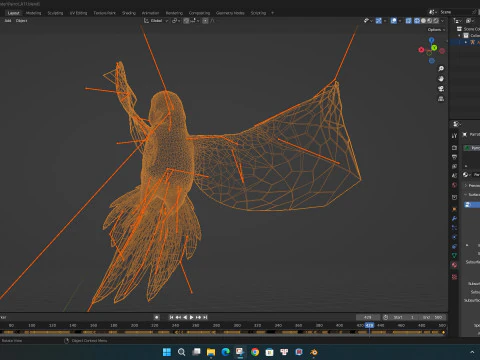
Task: Open the Object Constraints properties tab
Action: click(x=454, y=247)
